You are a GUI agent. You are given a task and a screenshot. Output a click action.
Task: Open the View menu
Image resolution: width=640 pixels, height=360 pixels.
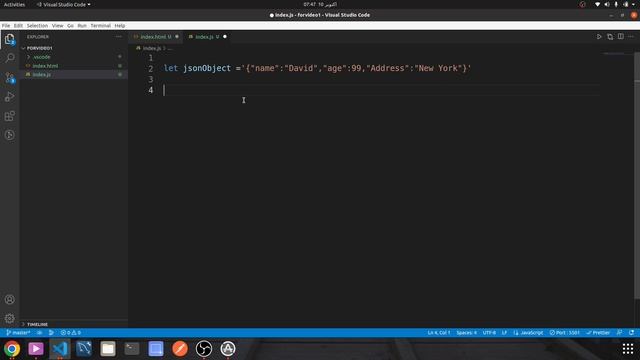coord(58,26)
